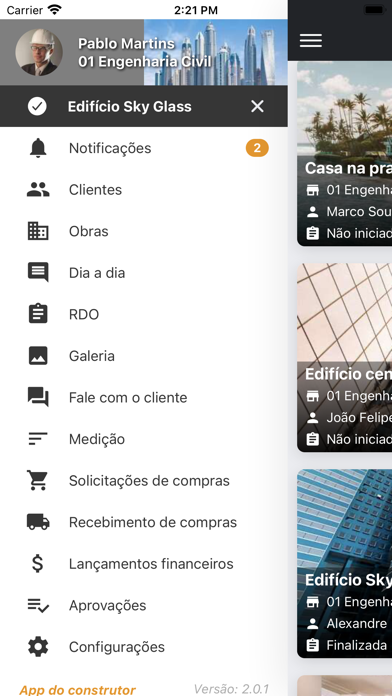392x696 pixels.
Task: Click the orange notification badge showing 2
Action: tap(257, 148)
